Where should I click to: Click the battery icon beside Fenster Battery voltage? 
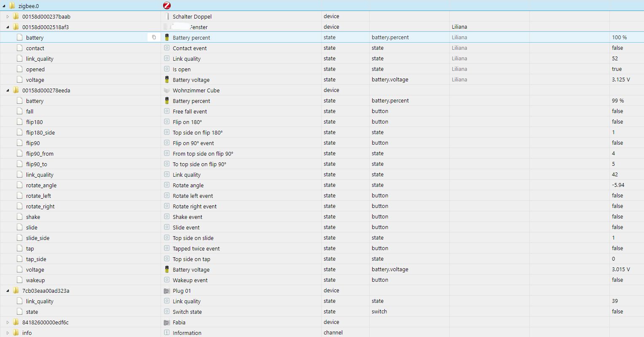point(166,79)
